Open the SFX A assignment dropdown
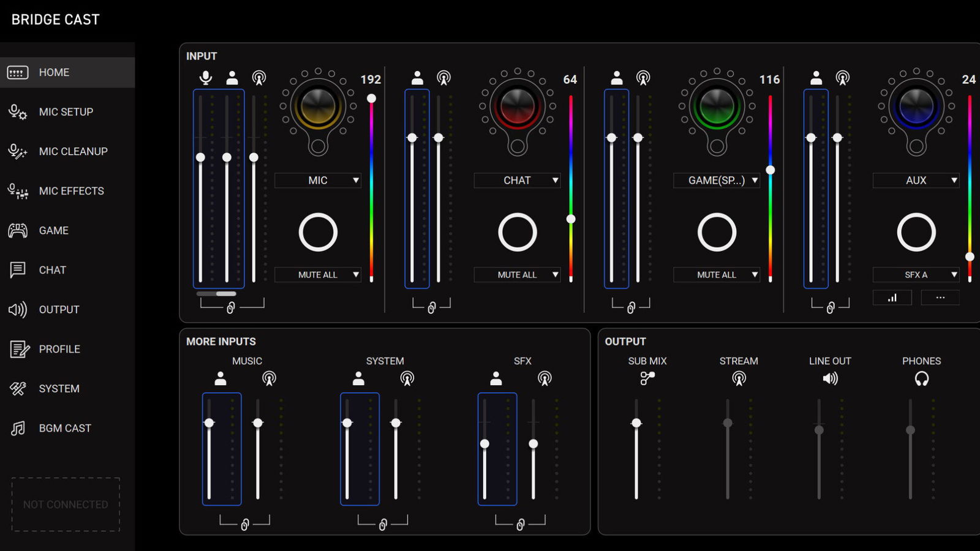The width and height of the screenshot is (980, 551). point(916,275)
